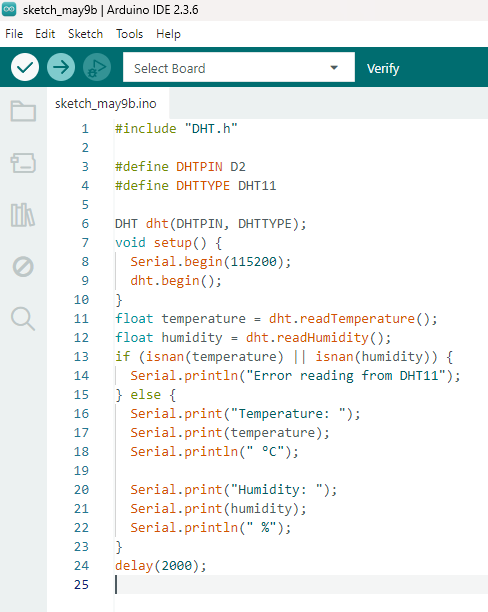This screenshot has width=488, height=612.
Task: Open the File menu
Action: click(x=14, y=34)
